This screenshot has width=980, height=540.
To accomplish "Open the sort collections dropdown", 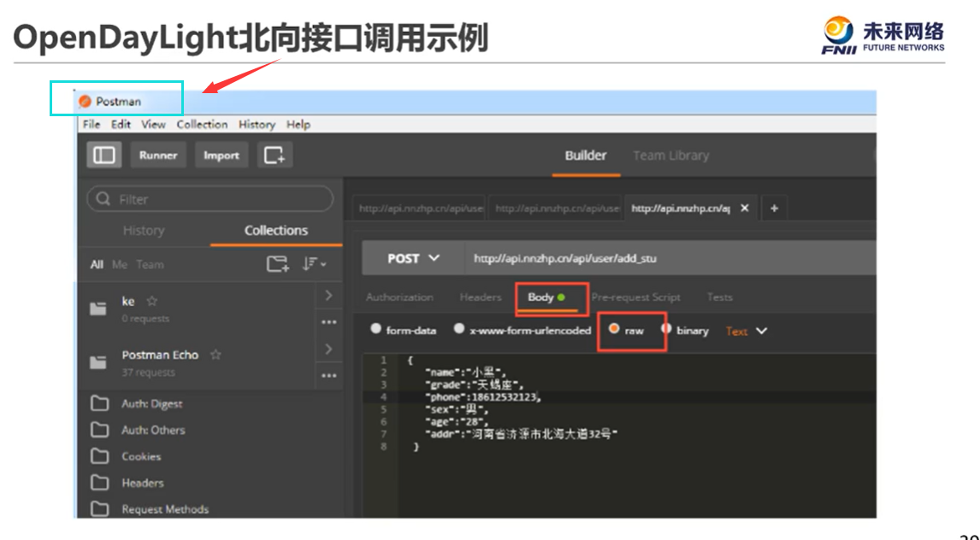I will tap(314, 264).
